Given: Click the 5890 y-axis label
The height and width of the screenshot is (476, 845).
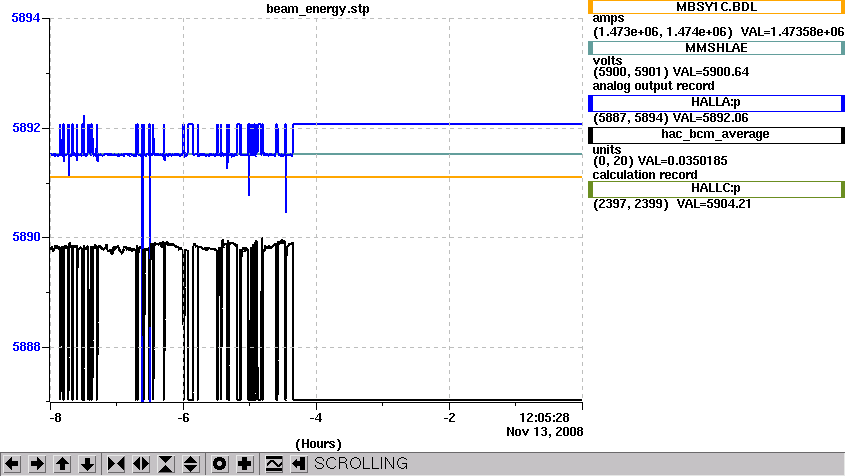Looking at the screenshot, I should point(26,237).
